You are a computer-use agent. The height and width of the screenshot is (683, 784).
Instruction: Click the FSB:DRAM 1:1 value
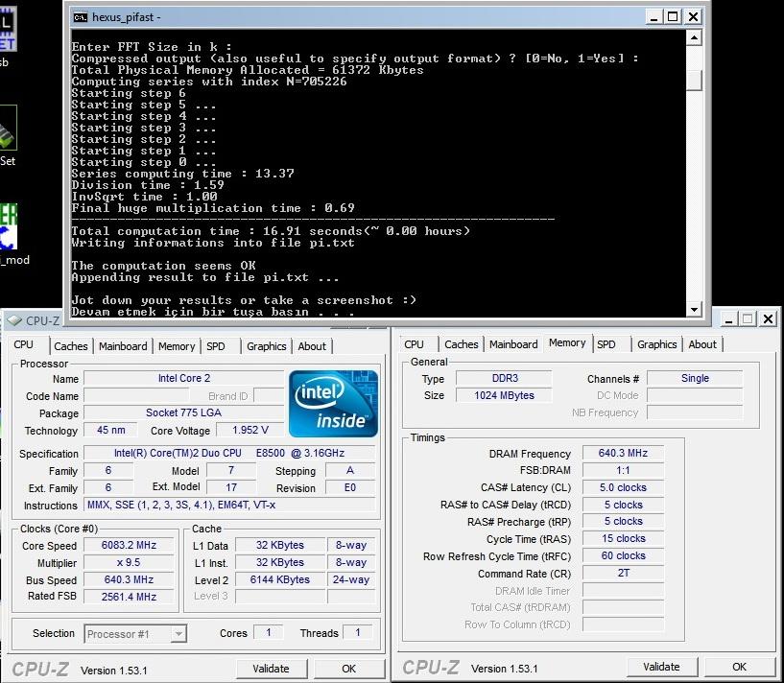point(623,470)
